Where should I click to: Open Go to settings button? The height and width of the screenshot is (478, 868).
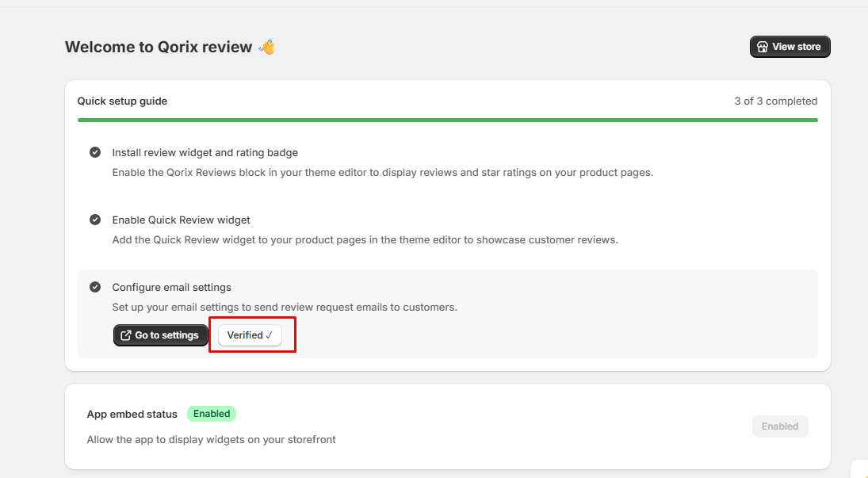(161, 335)
